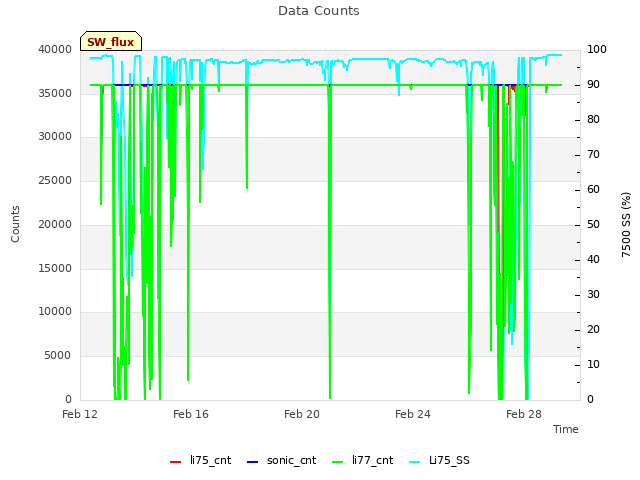
Task: Click the green li77_cnt legend swatch
Action: click(x=338, y=462)
